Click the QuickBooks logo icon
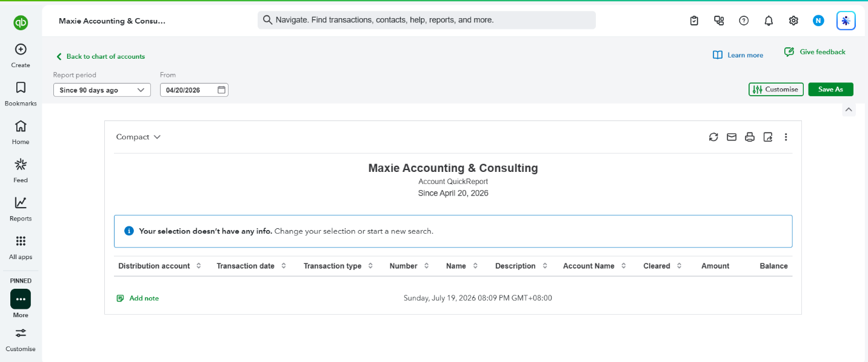This screenshot has height=362, width=868. [x=21, y=23]
